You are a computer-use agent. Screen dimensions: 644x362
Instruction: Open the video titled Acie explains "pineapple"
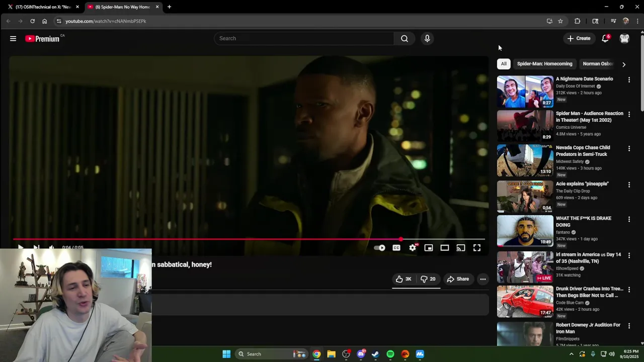(582, 184)
